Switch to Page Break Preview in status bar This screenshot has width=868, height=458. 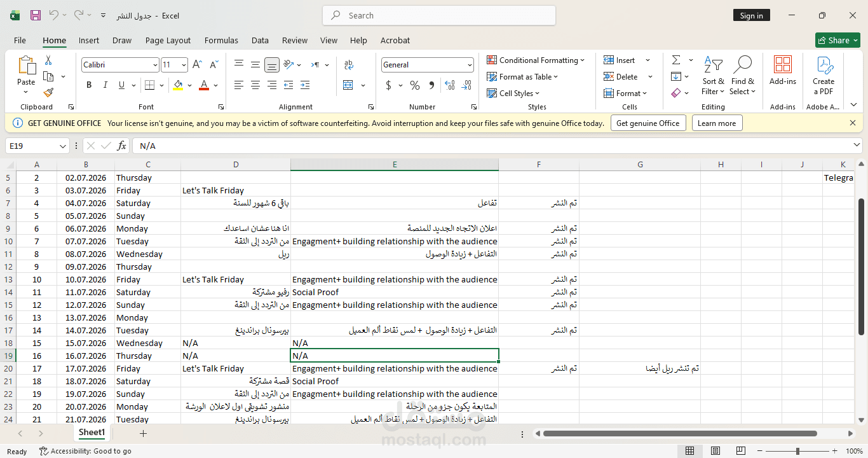click(x=741, y=451)
